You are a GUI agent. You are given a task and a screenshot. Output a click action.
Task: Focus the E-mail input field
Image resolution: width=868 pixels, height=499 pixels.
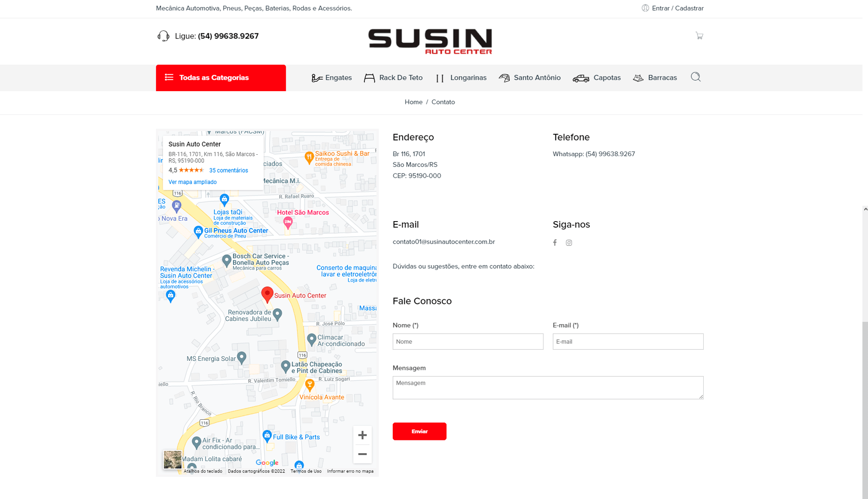628,342
